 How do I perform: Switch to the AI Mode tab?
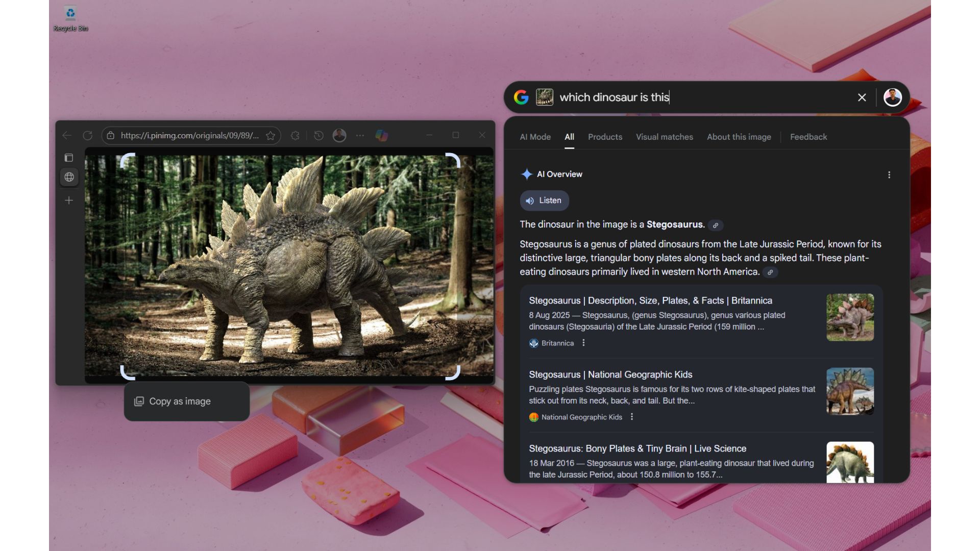[535, 137]
